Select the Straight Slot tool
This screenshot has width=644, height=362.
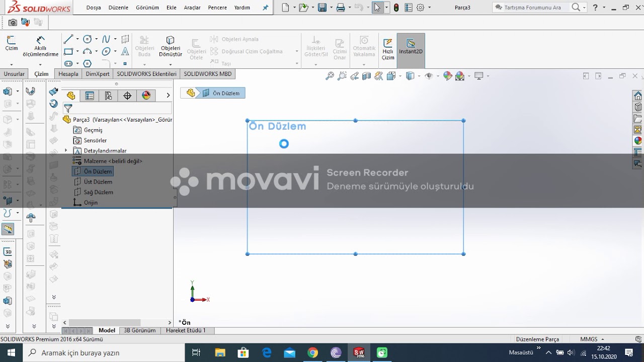[68, 63]
